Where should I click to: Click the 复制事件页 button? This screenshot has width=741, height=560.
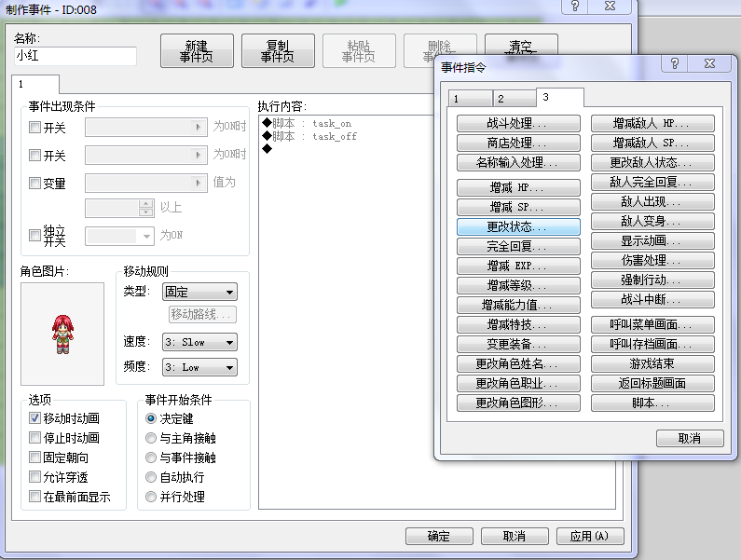278,51
